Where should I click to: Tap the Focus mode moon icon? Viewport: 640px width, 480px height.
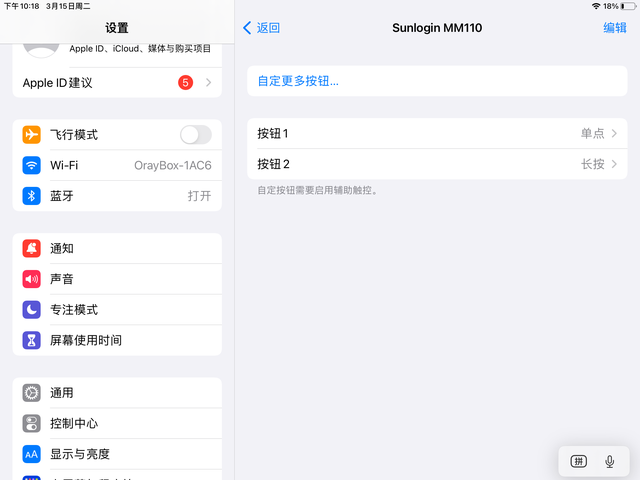(x=31, y=310)
